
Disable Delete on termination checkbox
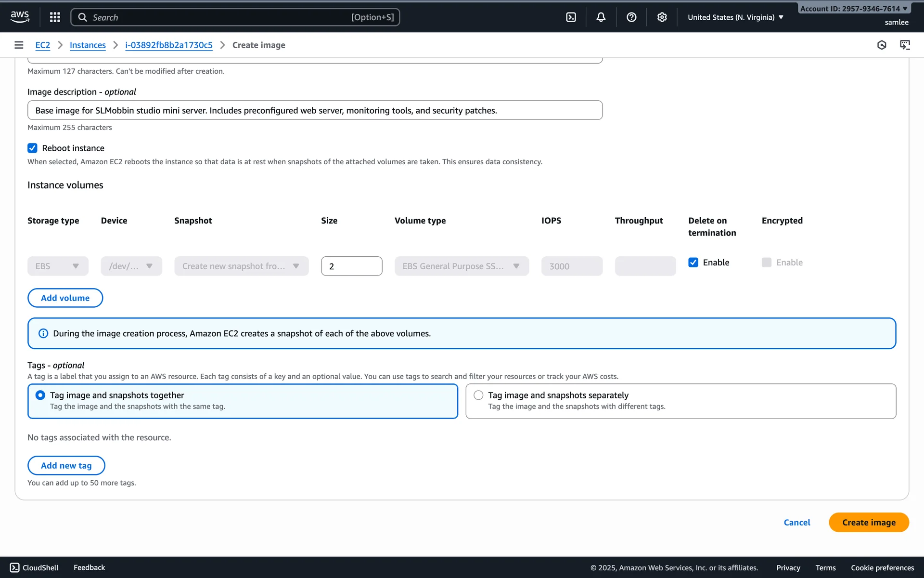coord(693,263)
